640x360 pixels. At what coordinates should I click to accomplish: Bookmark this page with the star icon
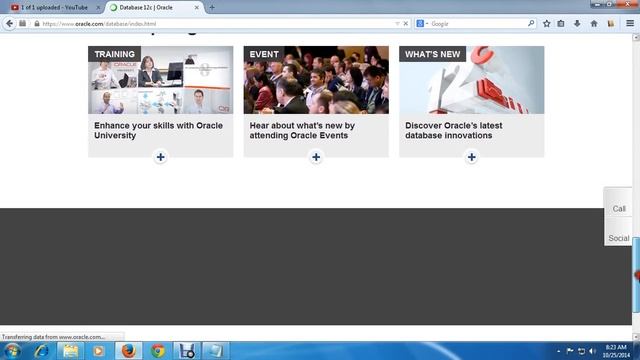tap(547, 24)
